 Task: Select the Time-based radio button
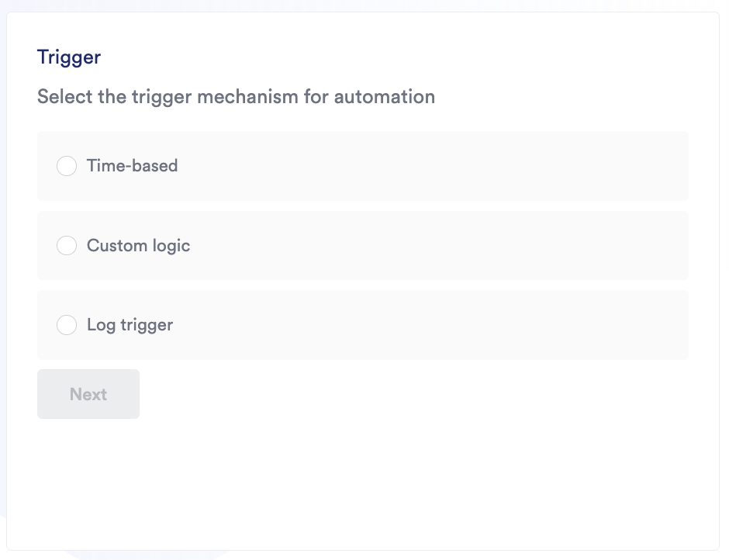(67, 166)
